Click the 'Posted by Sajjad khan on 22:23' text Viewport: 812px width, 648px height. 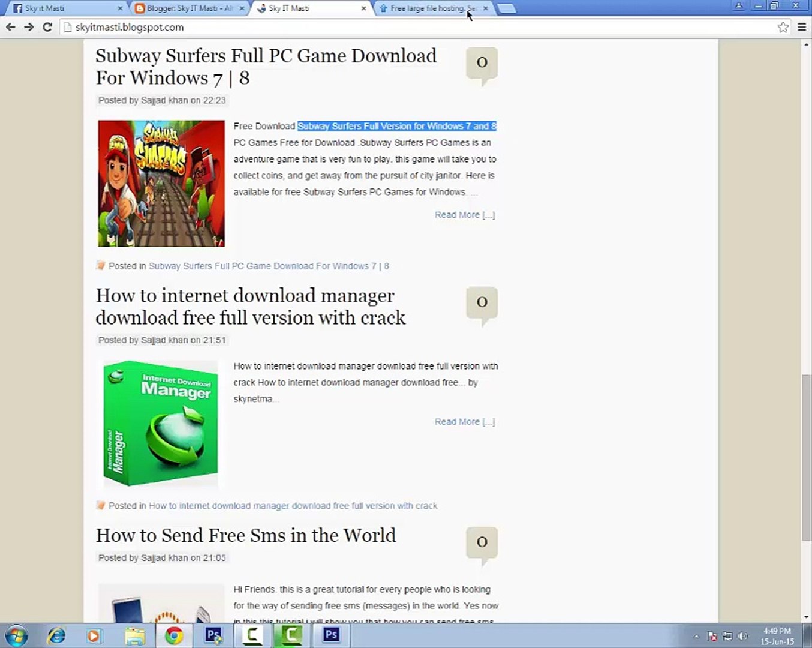pyautogui.click(x=162, y=100)
